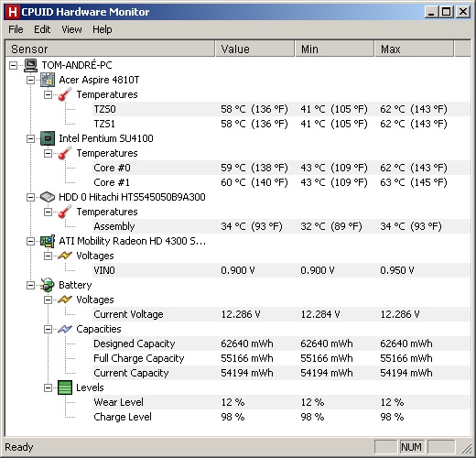
Task: Click the Battery label
Action: click(75, 285)
